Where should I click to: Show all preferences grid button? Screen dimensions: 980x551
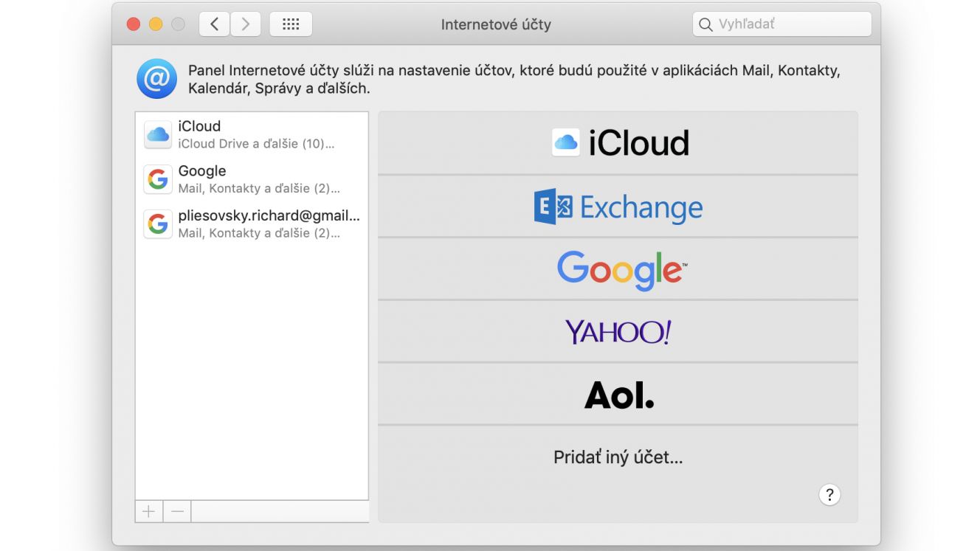pos(291,24)
